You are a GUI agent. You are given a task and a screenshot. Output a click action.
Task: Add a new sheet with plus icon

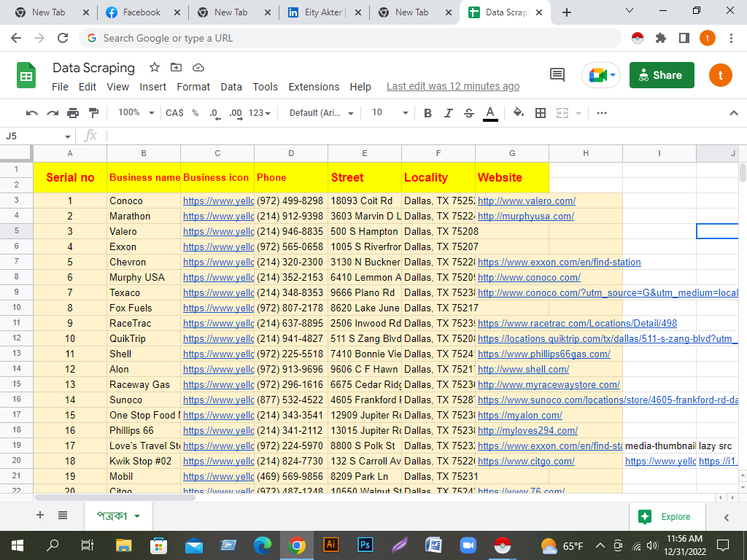click(x=40, y=516)
